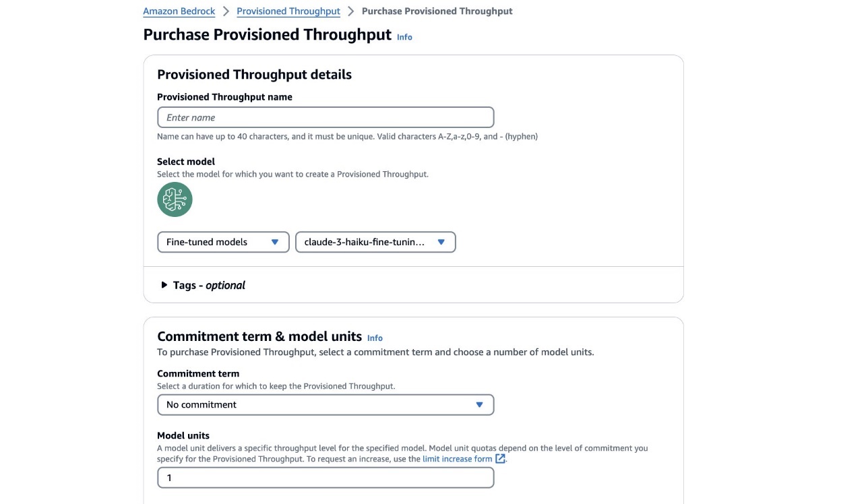The height and width of the screenshot is (504, 868).
Task: Navigate to Provisioned Throughput breadcrumb link
Action: coord(288,11)
